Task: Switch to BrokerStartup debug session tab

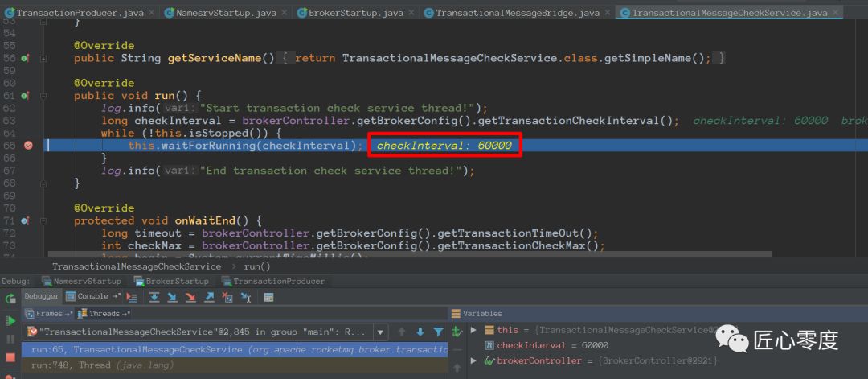Action: 171,282
